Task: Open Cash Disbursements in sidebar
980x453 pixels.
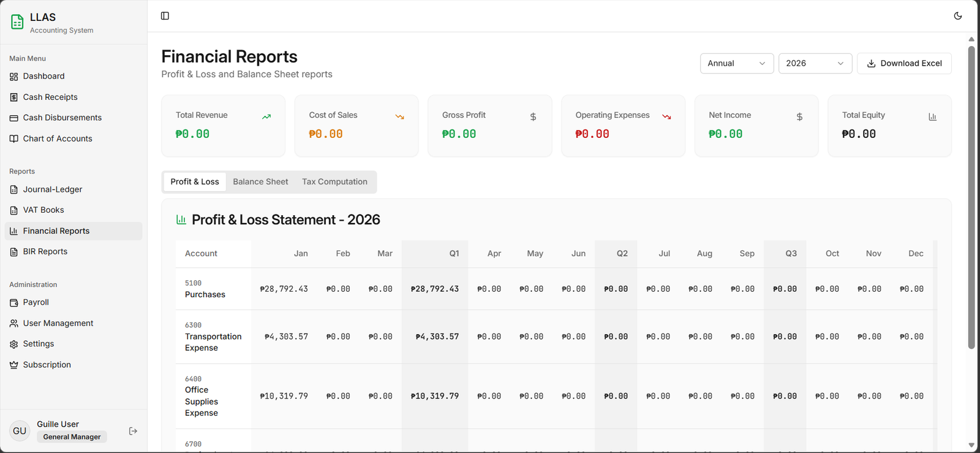Action: pos(62,118)
